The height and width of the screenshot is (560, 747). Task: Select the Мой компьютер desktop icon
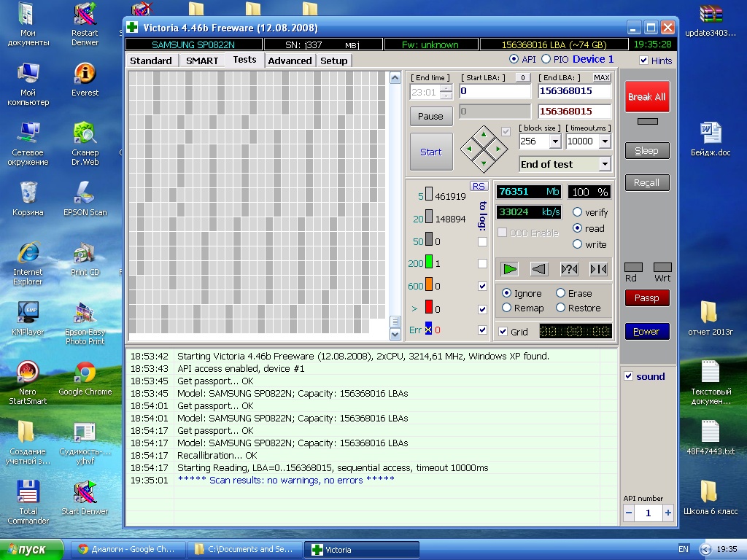[x=28, y=84]
